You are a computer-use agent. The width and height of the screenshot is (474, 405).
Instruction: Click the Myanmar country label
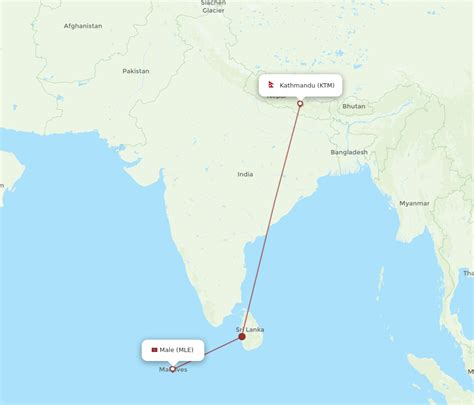click(414, 203)
